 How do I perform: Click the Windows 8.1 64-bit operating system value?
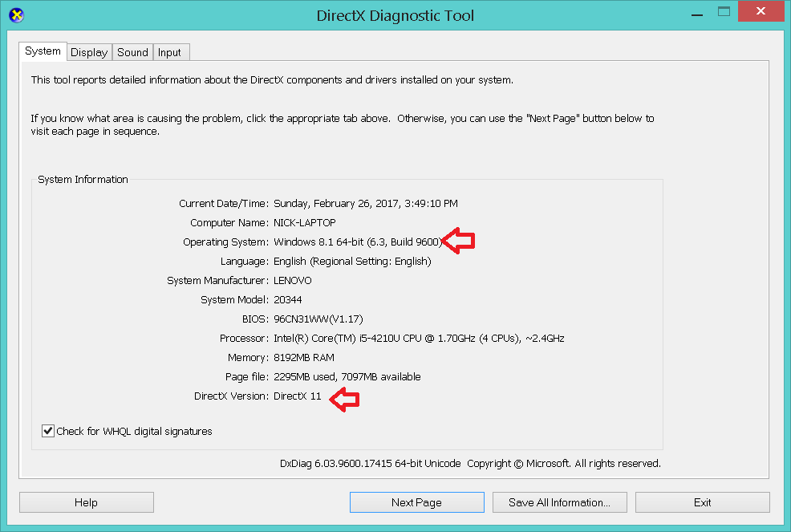358,242
